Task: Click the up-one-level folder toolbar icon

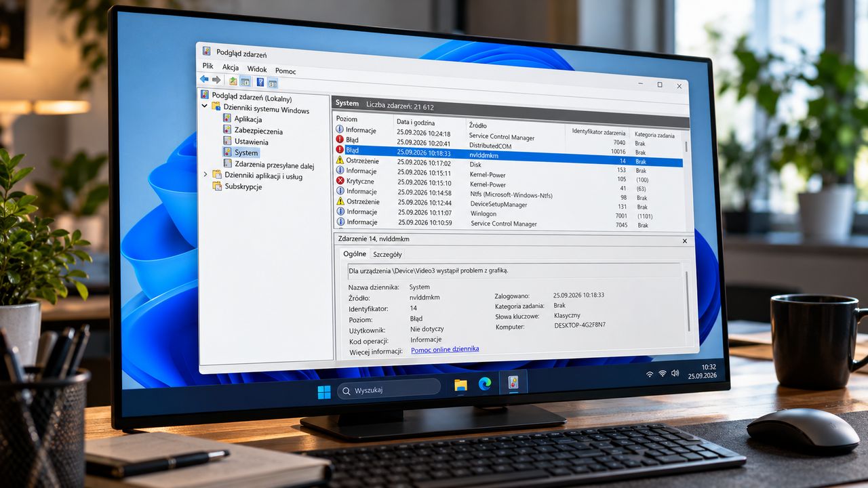Action: point(233,81)
